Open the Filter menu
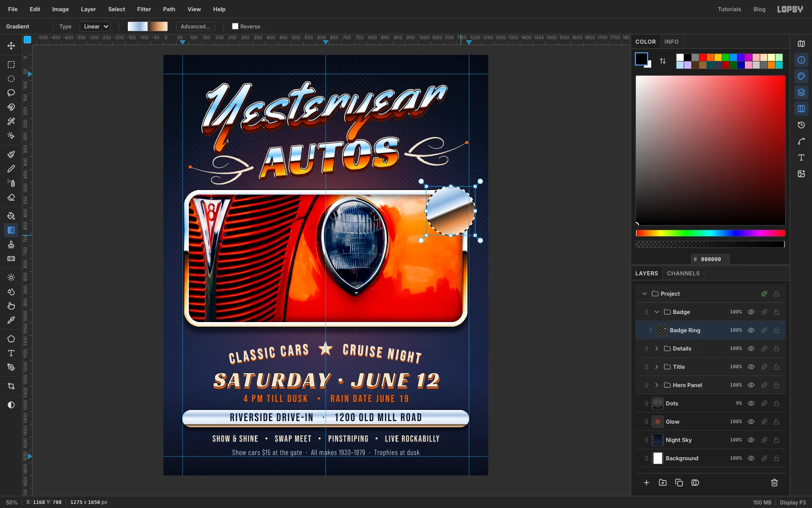 coord(144,9)
